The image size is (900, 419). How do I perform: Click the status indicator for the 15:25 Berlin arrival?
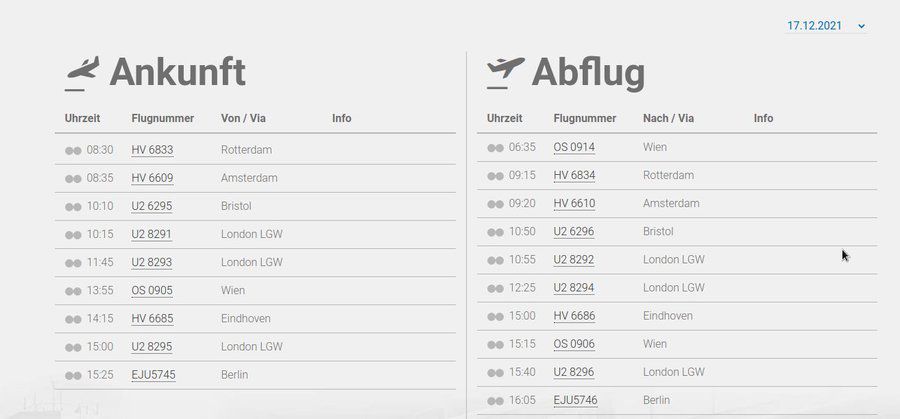(73, 375)
